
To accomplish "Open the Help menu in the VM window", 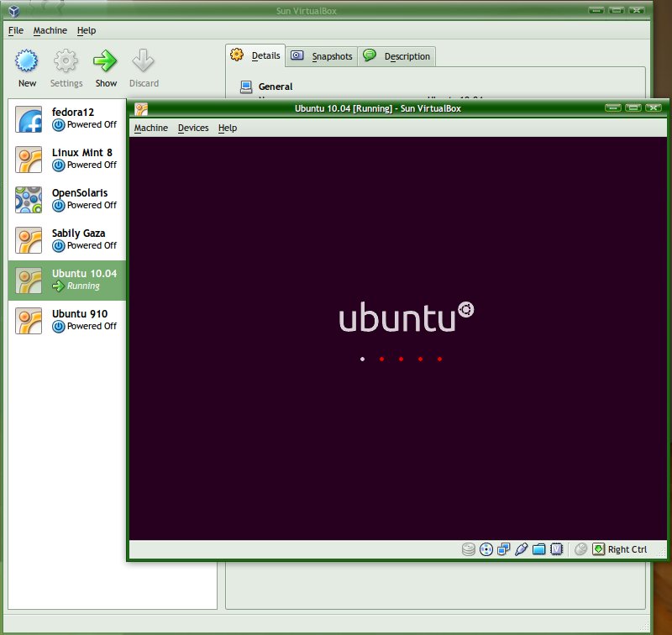I will [x=228, y=128].
